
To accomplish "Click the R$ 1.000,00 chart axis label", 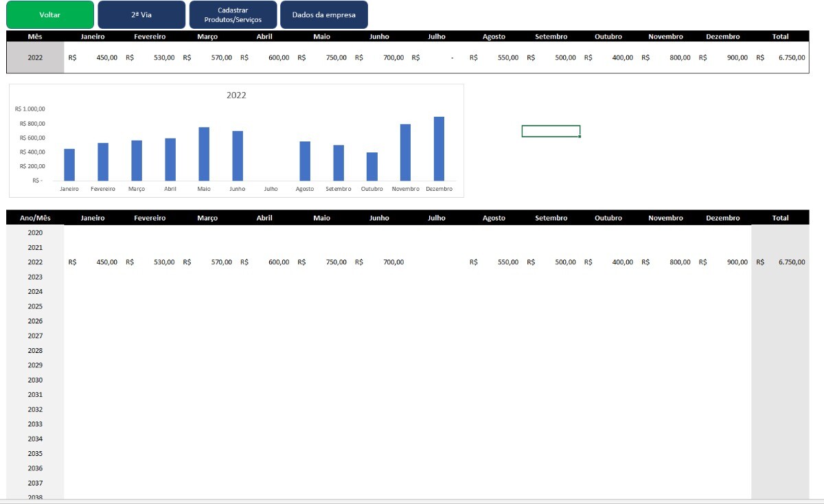I will [x=30, y=108].
